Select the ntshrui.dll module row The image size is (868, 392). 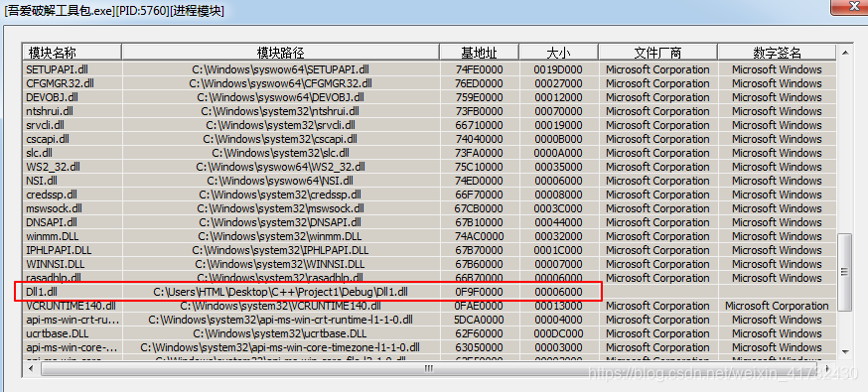[429, 111]
